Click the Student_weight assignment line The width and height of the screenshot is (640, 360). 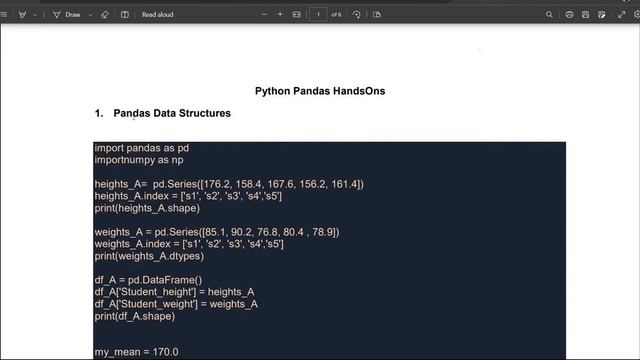pyautogui.click(x=176, y=304)
